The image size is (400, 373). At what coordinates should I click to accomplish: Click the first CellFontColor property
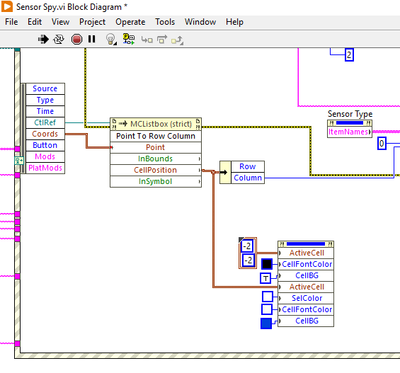pos(306,264)
